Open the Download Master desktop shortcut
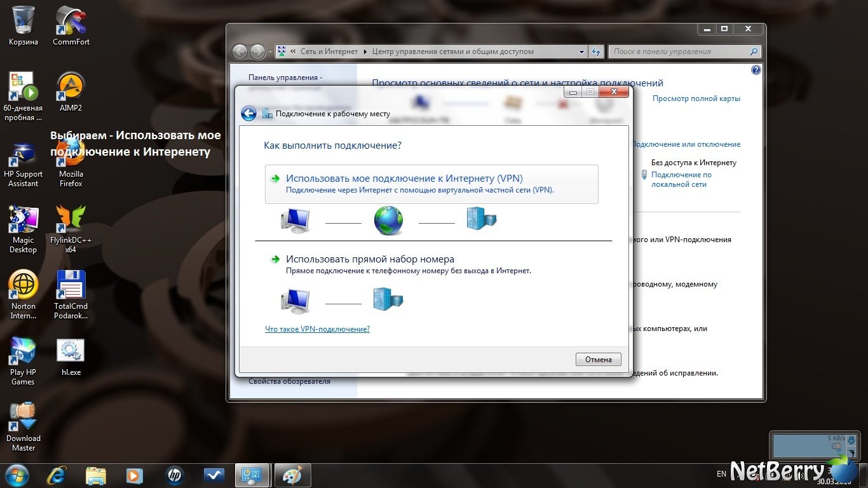 [x=24, y=427]
